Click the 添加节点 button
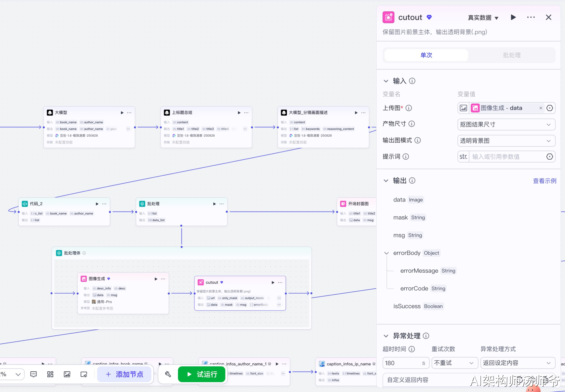Viewport: 565px width, 392px height. tap(125, 374)
